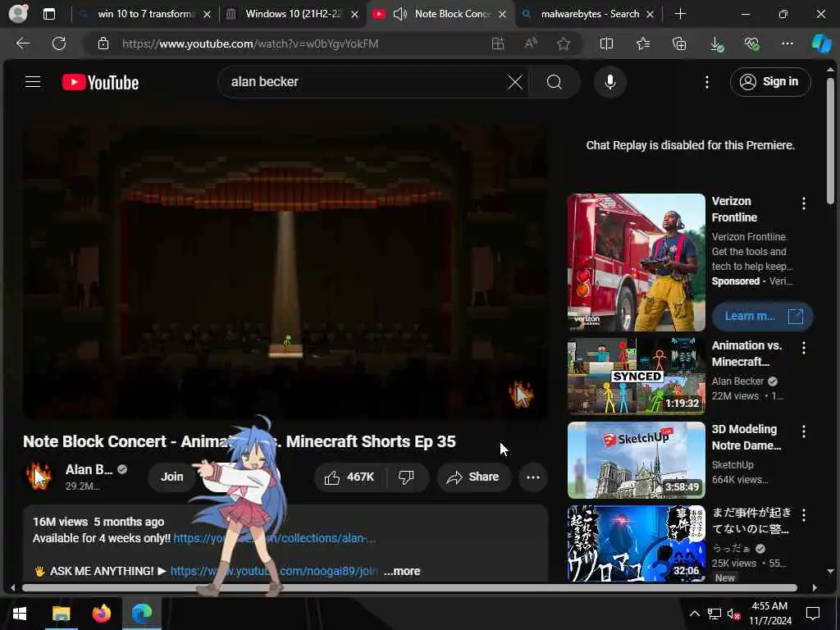Open Edge Collections
840x630 pixels.
[x=678, y=43]
